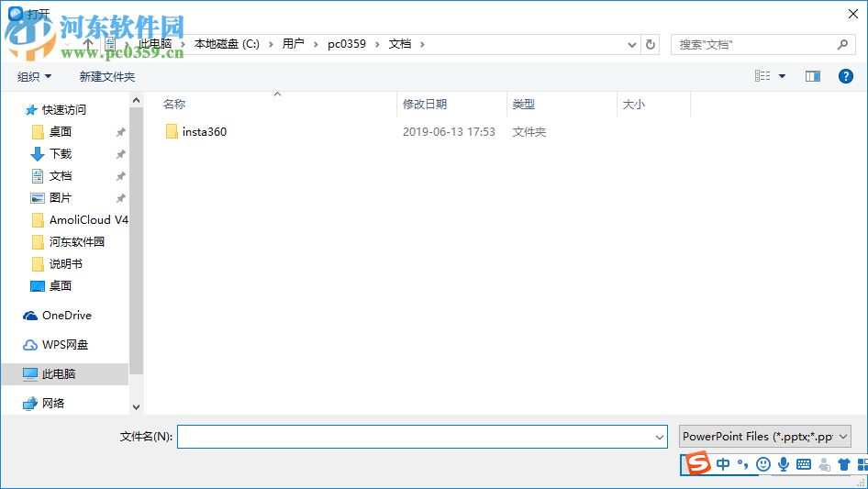Screen dimensions: 868x489
Task: Open the emoji smiley icon in IME bar
Action: click(x=763, y=464)
